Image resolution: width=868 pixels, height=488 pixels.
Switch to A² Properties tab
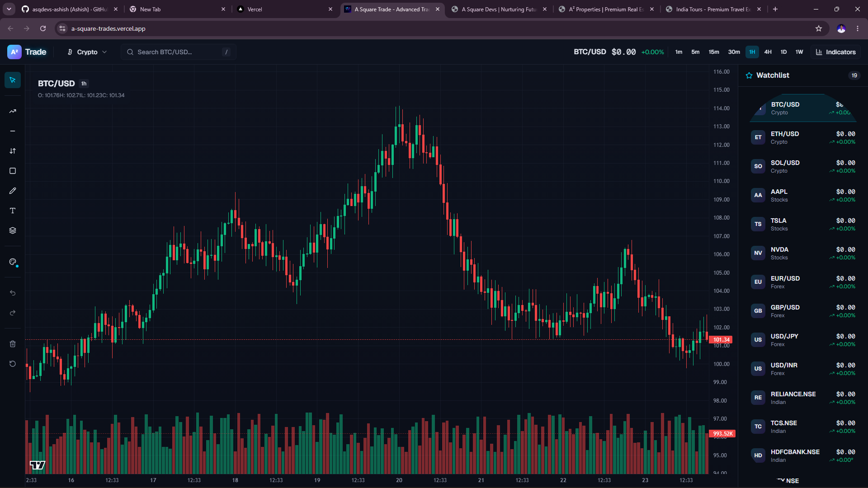(606, 9)
